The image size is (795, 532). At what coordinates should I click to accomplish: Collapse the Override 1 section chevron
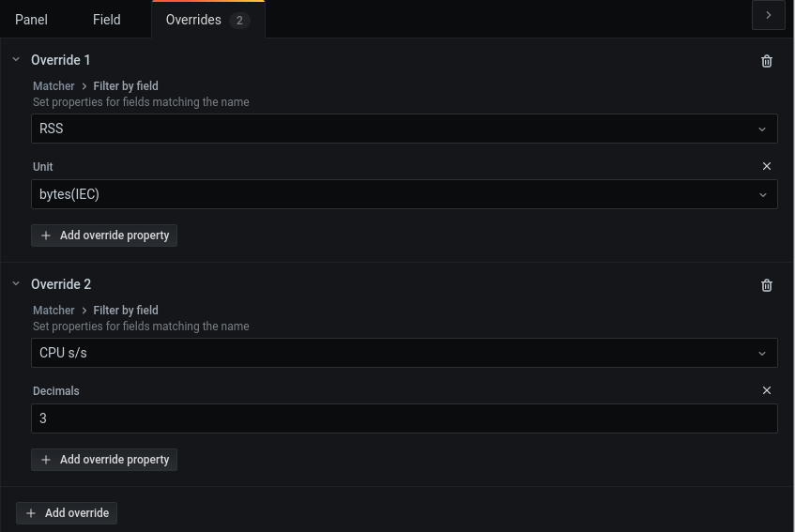[16, 59]
